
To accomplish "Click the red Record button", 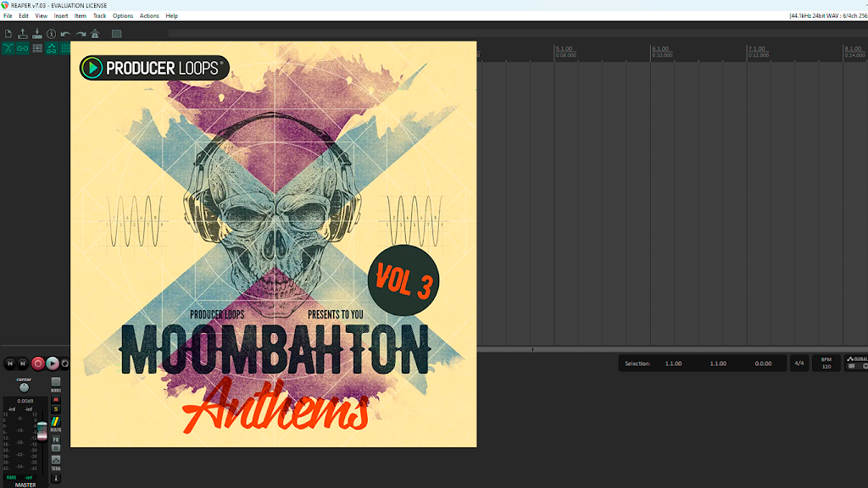I will tap(37, 363).
